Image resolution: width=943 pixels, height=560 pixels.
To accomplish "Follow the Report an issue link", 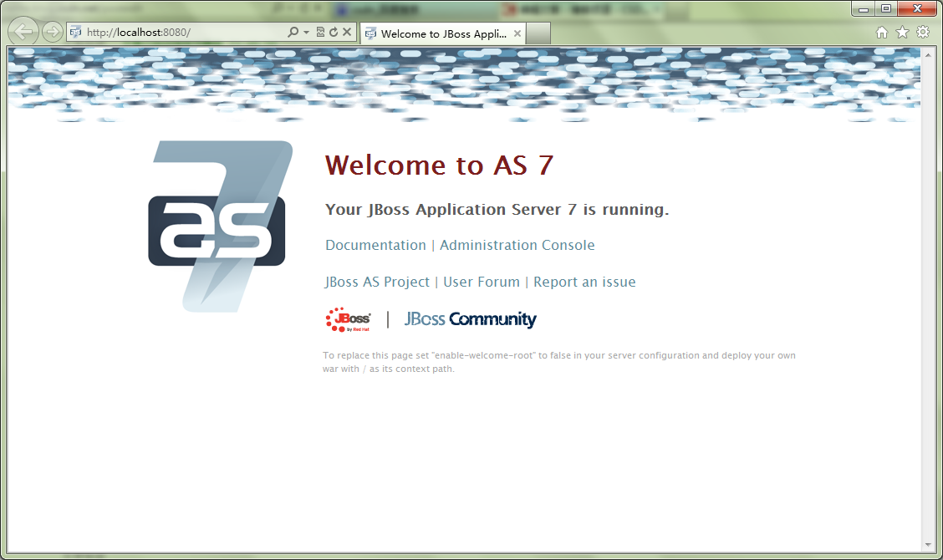I will (584, 283).
